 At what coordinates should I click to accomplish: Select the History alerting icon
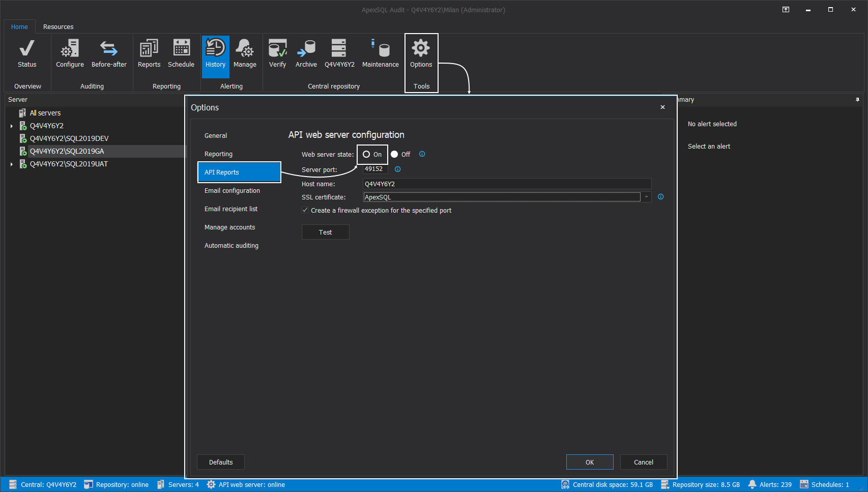tap(215, 53)
